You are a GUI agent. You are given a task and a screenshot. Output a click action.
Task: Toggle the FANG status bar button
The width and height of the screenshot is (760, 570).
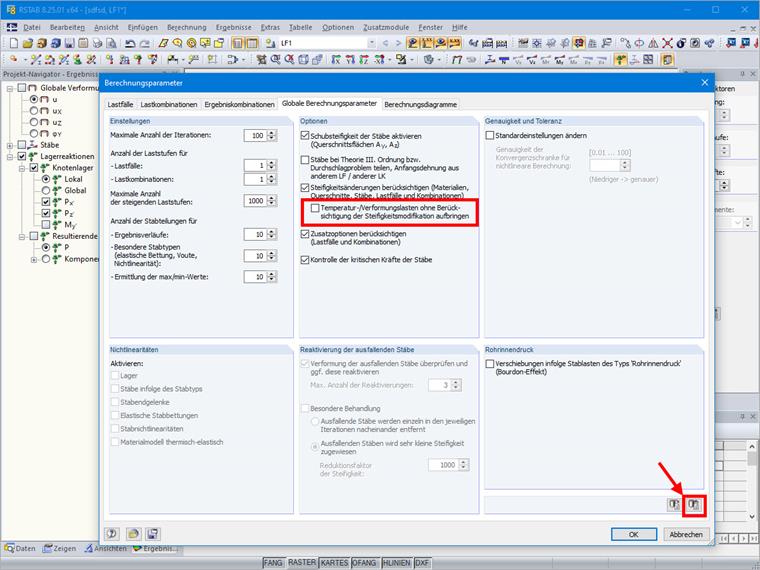click(273, 563)
